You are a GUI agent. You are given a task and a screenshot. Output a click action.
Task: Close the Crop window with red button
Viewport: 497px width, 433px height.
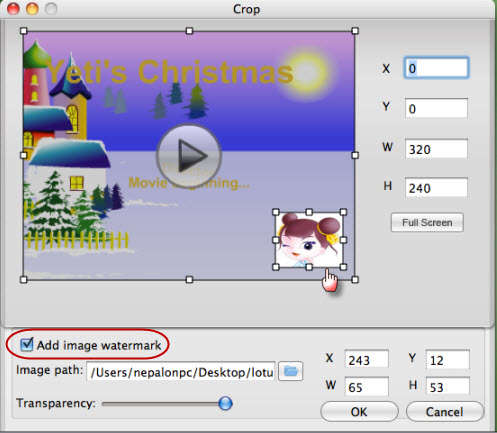click(13, 9)
